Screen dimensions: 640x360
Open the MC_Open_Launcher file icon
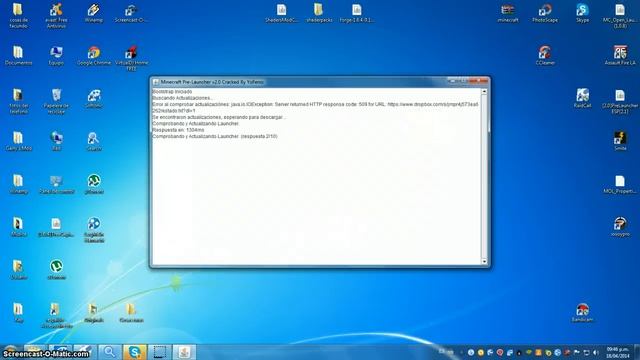click(620, 16)
